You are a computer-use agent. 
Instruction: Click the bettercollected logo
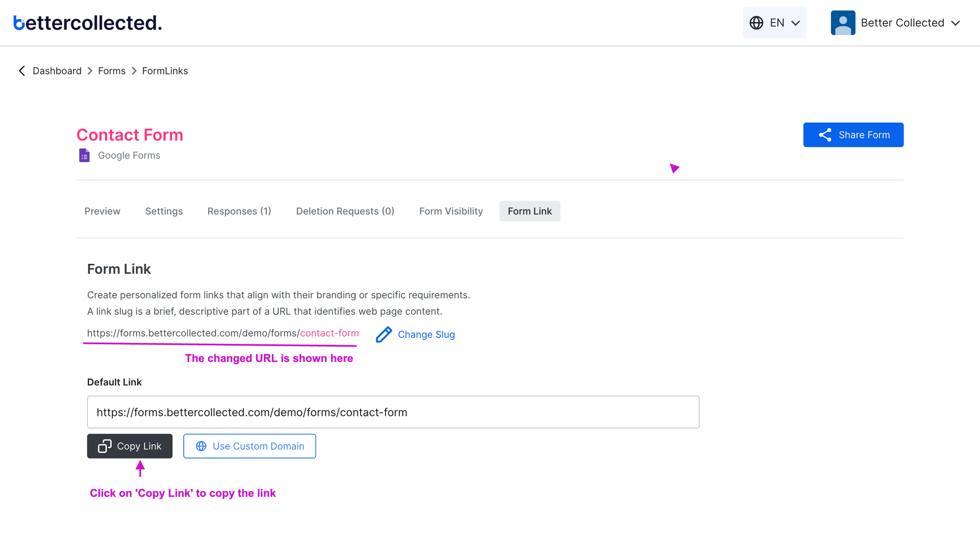tap(87, 23)
